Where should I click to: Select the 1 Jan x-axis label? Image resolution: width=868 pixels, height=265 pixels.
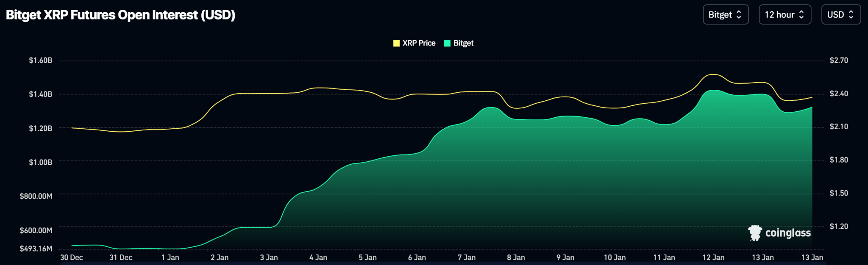point(170,257)
